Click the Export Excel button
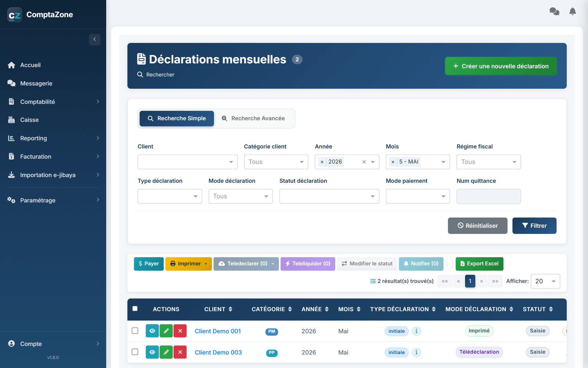This screenshot has height=368, width=588. pos(480,264)
